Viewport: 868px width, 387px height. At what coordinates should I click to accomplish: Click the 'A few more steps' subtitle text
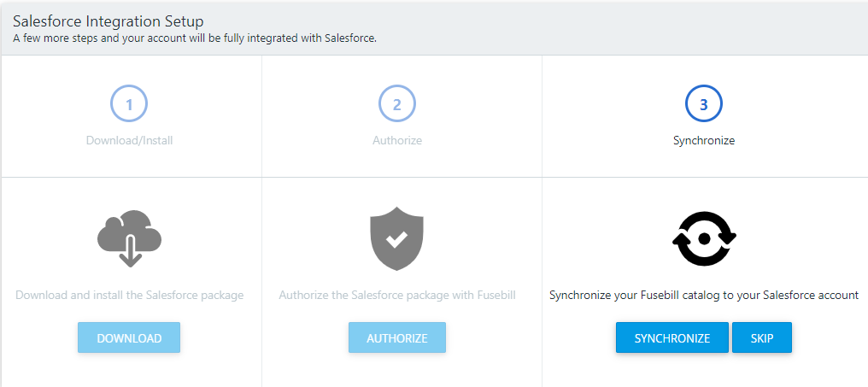(x=194, y=38)
